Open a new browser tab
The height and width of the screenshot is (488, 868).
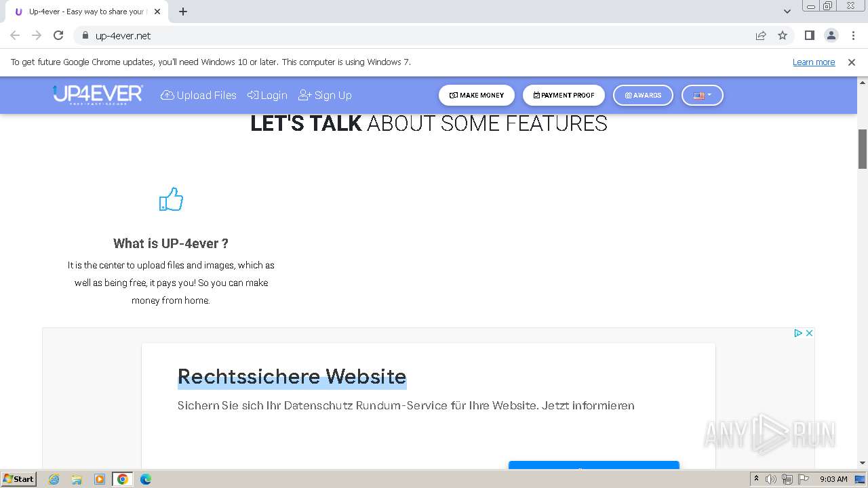183,12
